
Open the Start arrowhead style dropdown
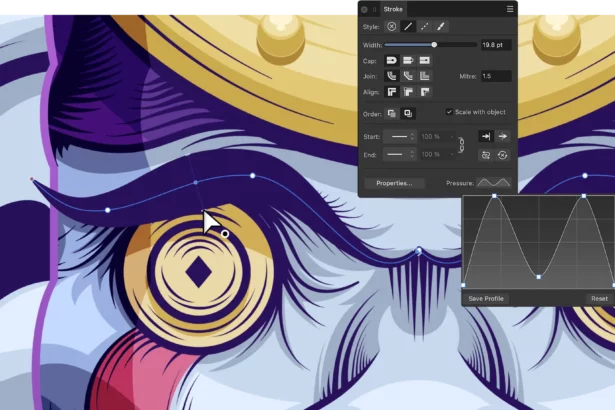(400, 137)
